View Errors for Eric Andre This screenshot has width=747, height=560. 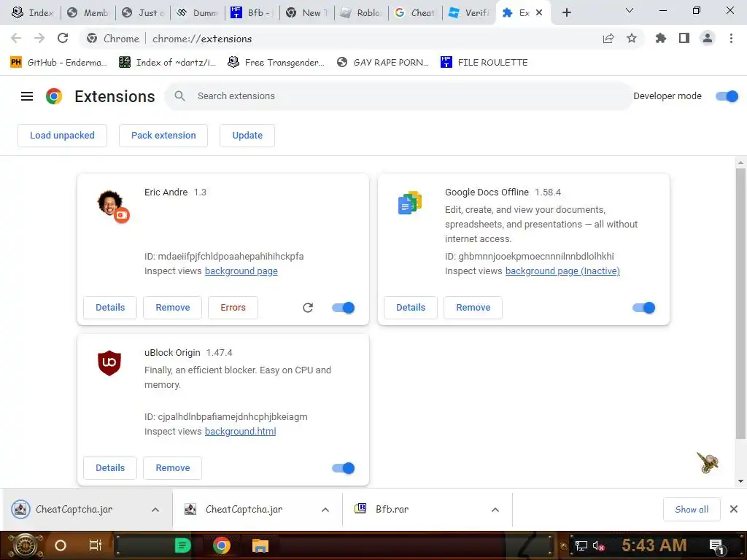233,308
